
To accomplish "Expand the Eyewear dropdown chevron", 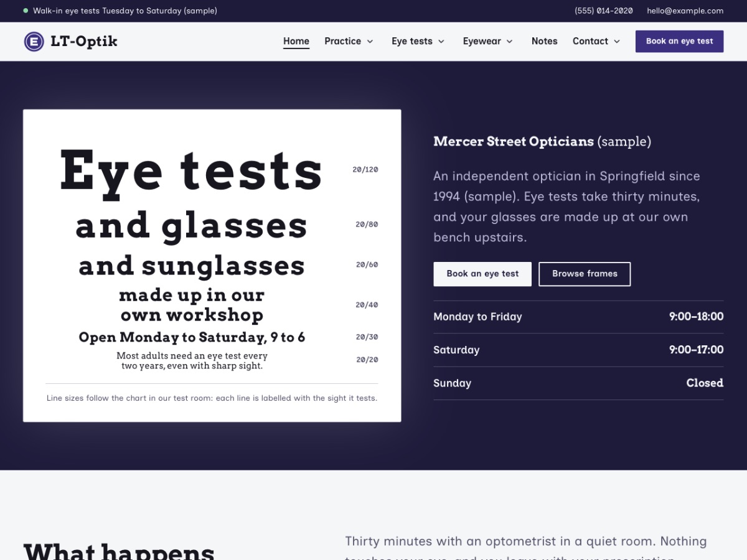I will [509, 42].
